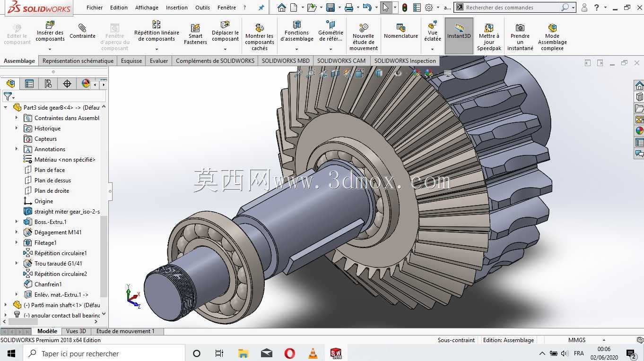This screenshot has height=361, width=644.
Task: Open VLC from the taskbar
Action: pyautogui.click(x=313, y=353)
